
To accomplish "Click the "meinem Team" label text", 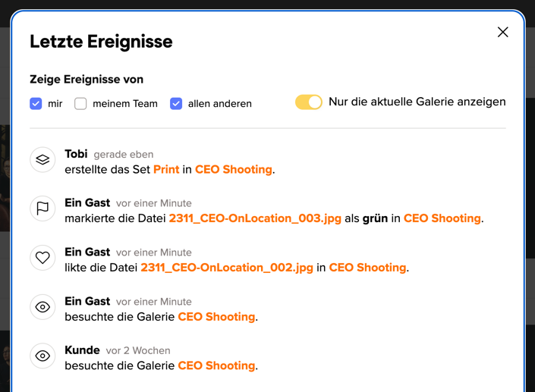I will [125, 104].
